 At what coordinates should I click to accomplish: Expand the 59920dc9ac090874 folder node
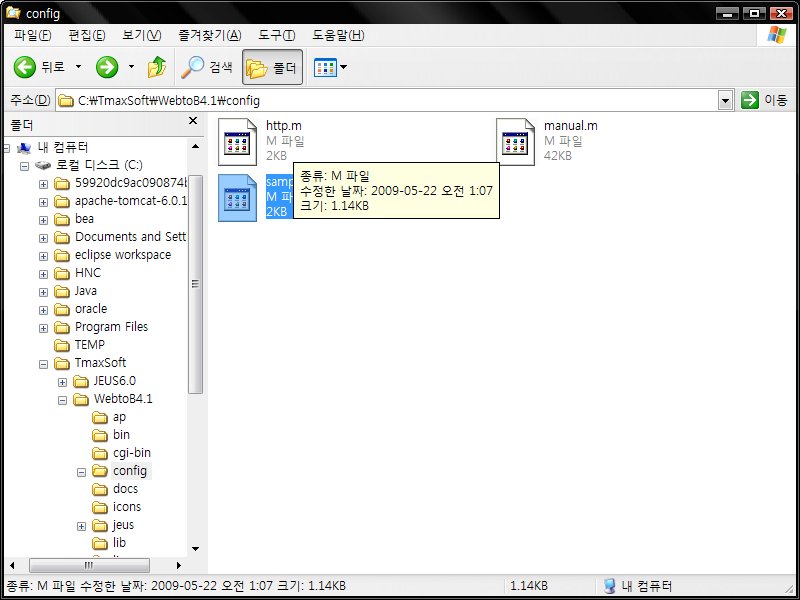pyautogui.click(x=43, y=184)
